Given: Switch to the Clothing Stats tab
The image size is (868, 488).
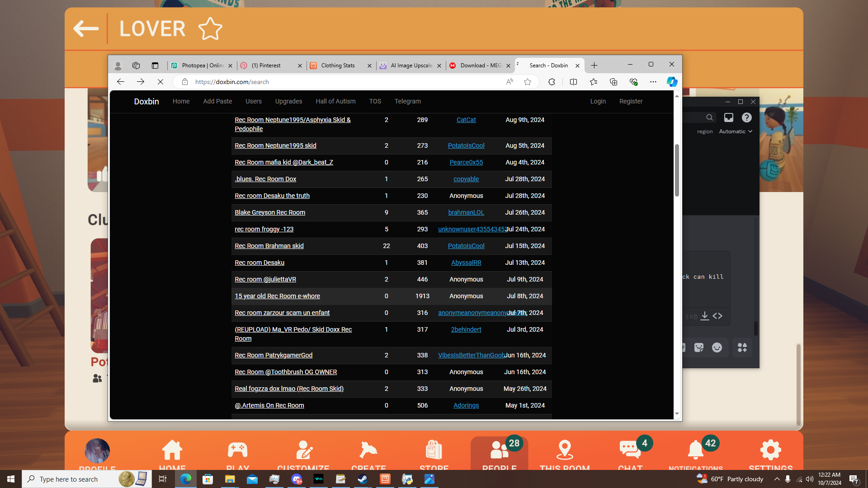Looking at the screenshot, I should tap(338, 66).
